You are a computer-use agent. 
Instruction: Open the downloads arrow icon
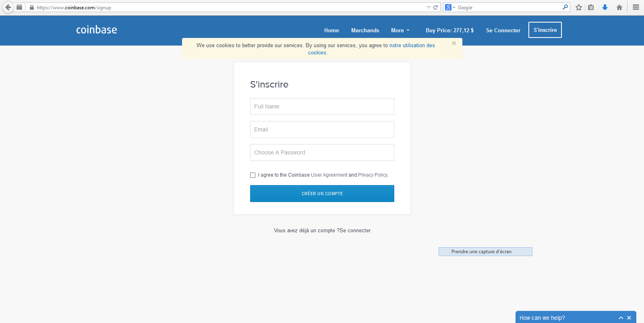click(x=605, y=7)
